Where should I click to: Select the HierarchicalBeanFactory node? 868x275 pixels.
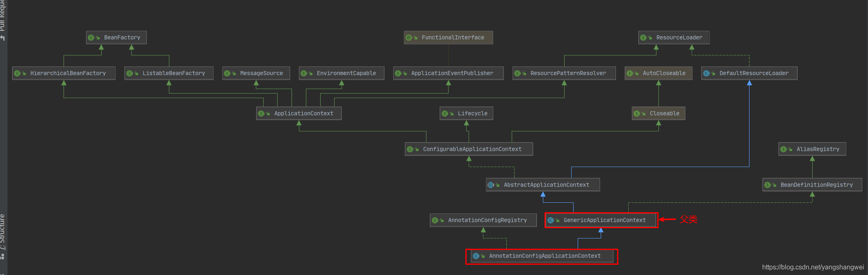tap(68, 73)
